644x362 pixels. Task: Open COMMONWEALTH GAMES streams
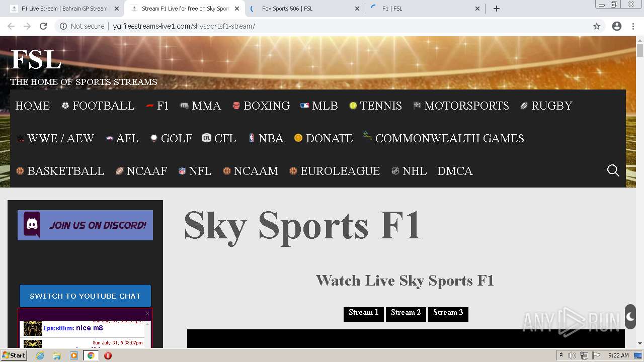444,138
